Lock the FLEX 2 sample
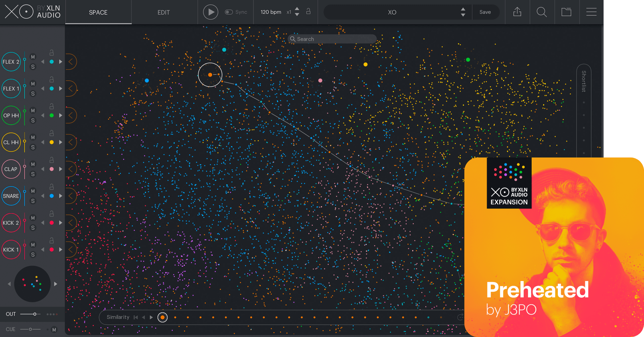This screenshot has height=337, width=644. pyautogui.click(x=52, y=53)
